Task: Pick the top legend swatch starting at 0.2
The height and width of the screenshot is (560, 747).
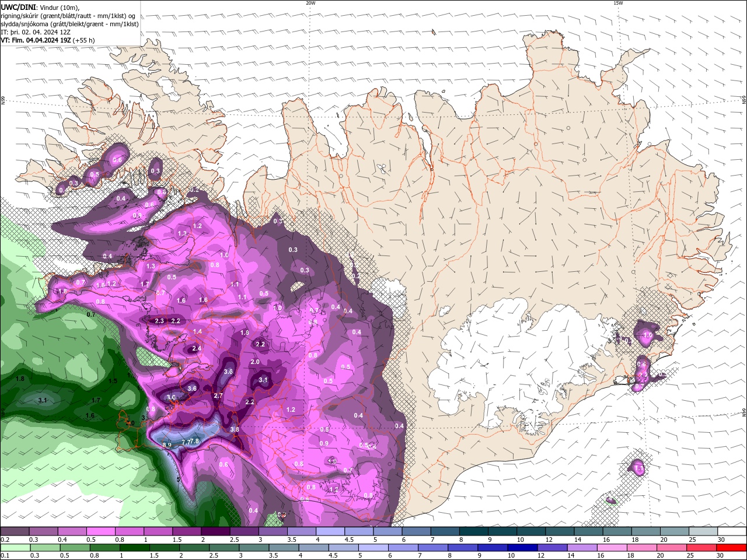Action: tap(15, 531)
